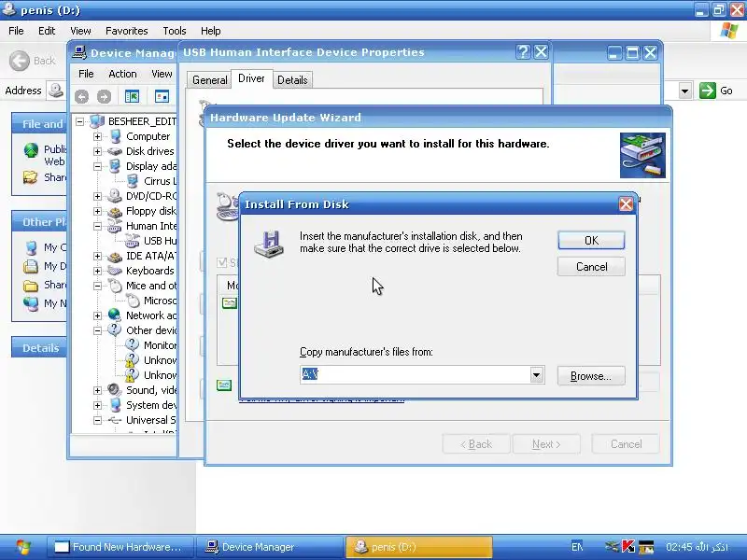The width and height of the screenshot is (747, 560).
Task: Expand the Keyboards node
Action: [97, 271]
